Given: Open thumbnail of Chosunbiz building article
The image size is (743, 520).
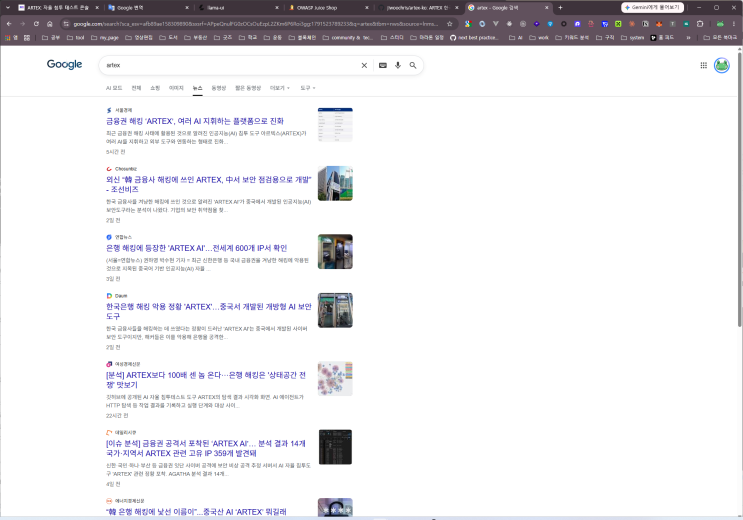Looking at the screenshot, I should [x=335, y=183].
